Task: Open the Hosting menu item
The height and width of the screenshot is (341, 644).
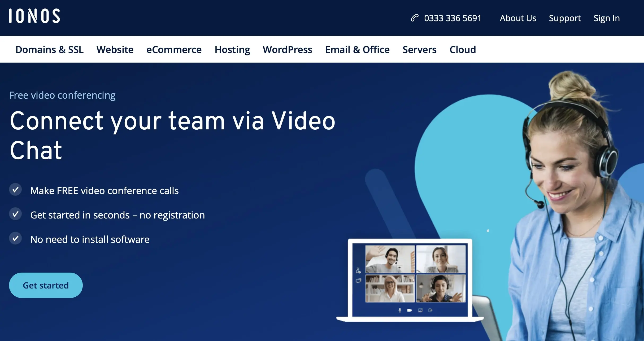Action: 232,49
